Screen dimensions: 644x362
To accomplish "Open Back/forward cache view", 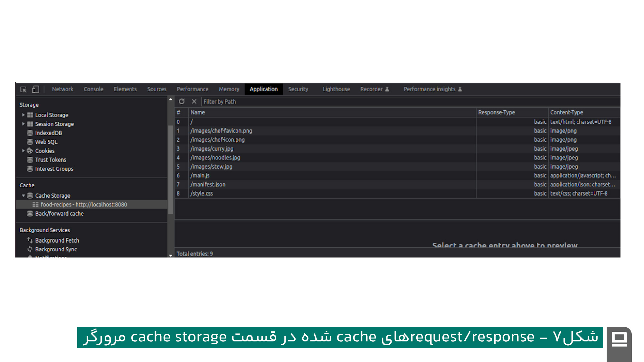I will pos(59,213).
